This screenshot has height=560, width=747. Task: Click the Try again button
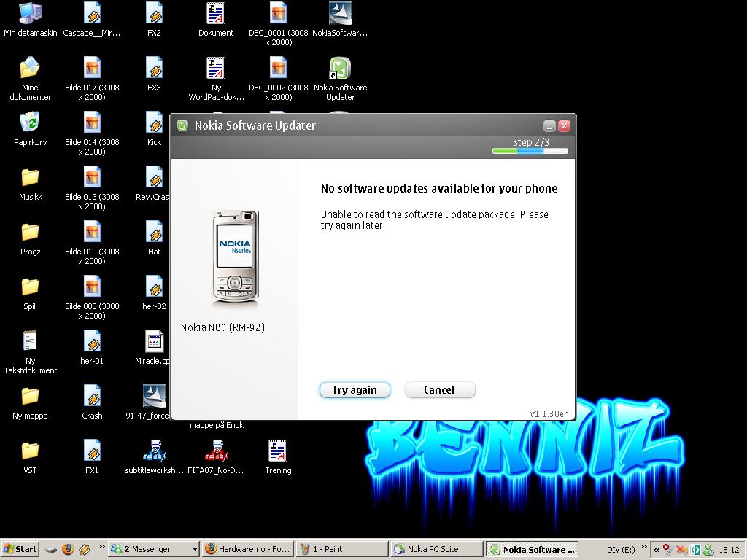coord(355,390)
